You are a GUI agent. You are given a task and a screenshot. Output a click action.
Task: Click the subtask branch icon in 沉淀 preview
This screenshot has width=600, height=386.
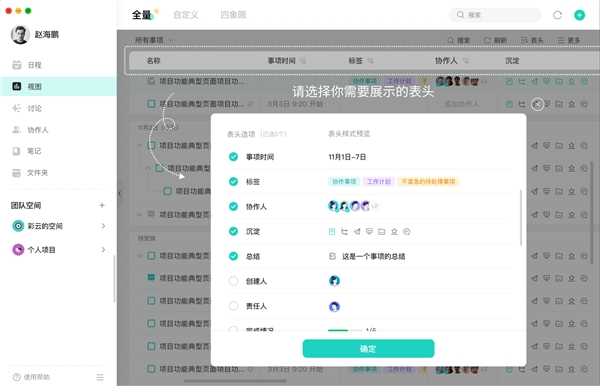(344, 231)
